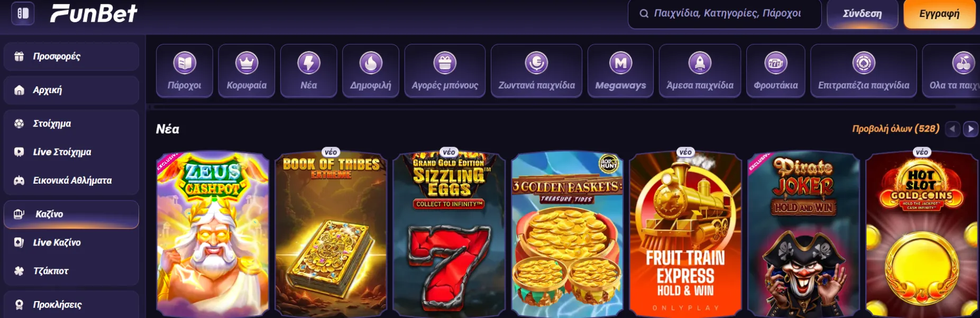Launch the Fruit Train Express game
This screenshot has width=980, height=318.
(685, 234)
